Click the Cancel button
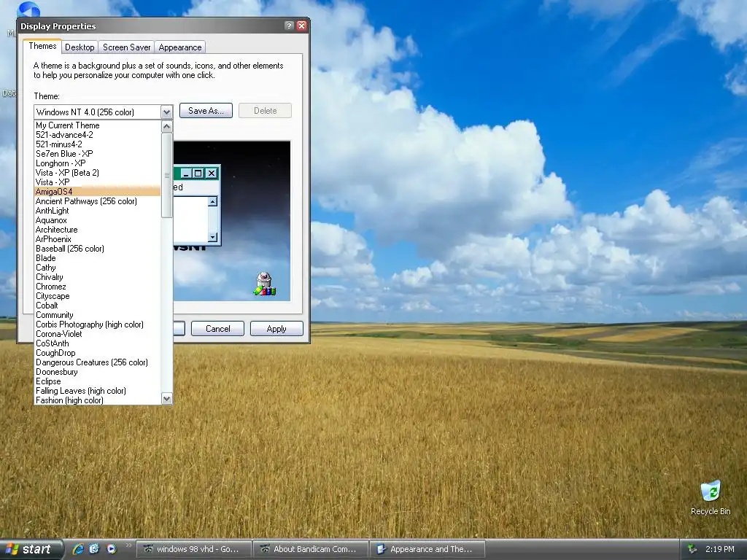747x560 pixels. click(x=217, y=329)
